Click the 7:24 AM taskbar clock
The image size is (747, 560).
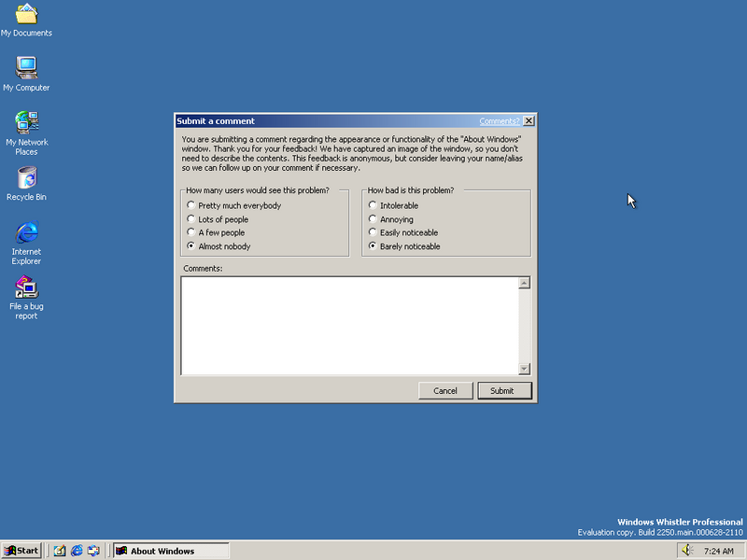(x=718, y=551)
